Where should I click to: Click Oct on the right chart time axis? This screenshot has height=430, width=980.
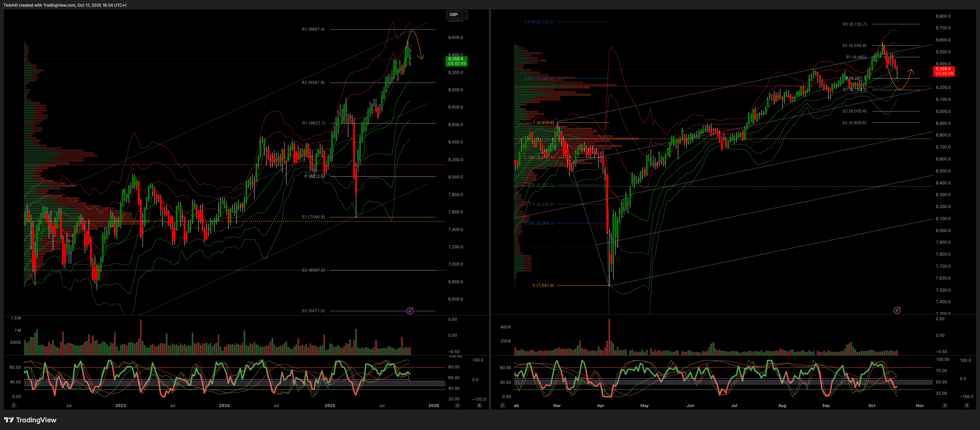pyautogui.click(x=872, y=406)
